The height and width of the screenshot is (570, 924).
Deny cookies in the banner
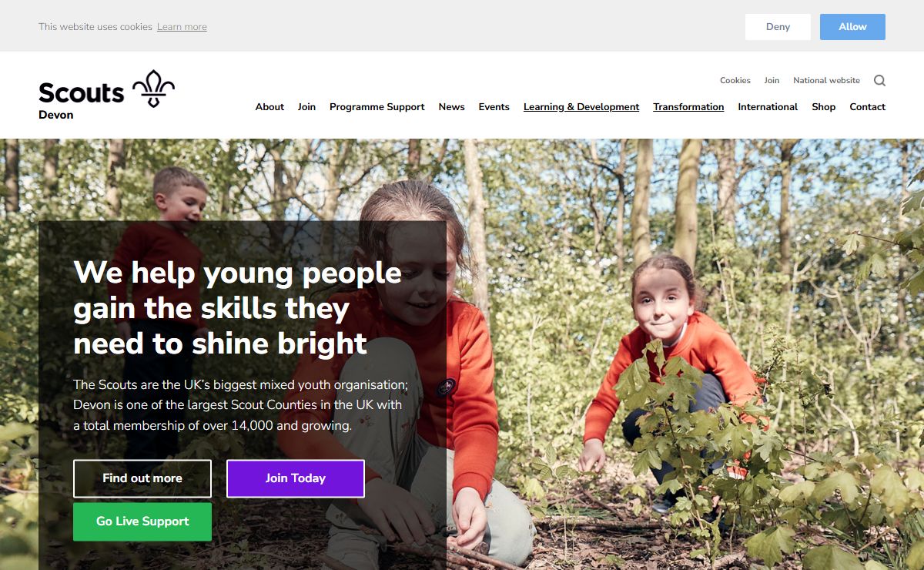(778, 26)
